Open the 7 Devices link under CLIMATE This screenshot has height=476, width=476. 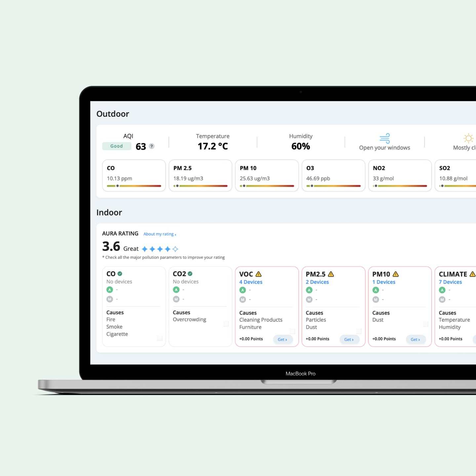click(450, 282)
